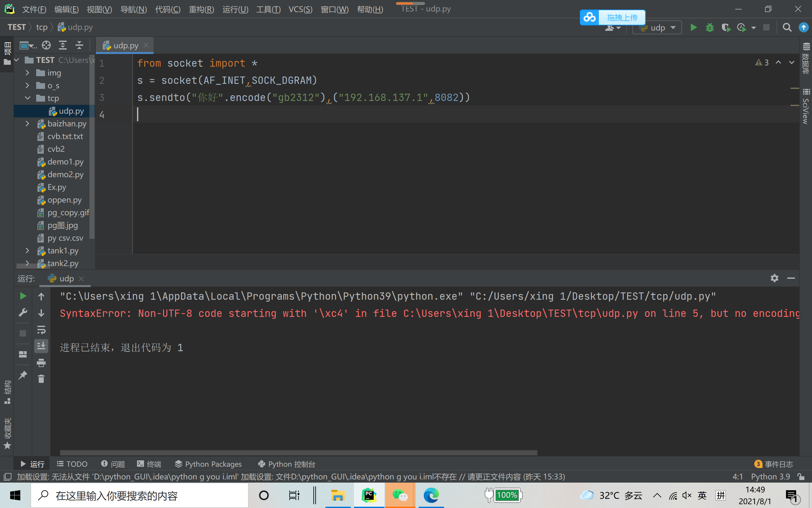
Task: Expand the o_s folder
Action: point(28,85)
